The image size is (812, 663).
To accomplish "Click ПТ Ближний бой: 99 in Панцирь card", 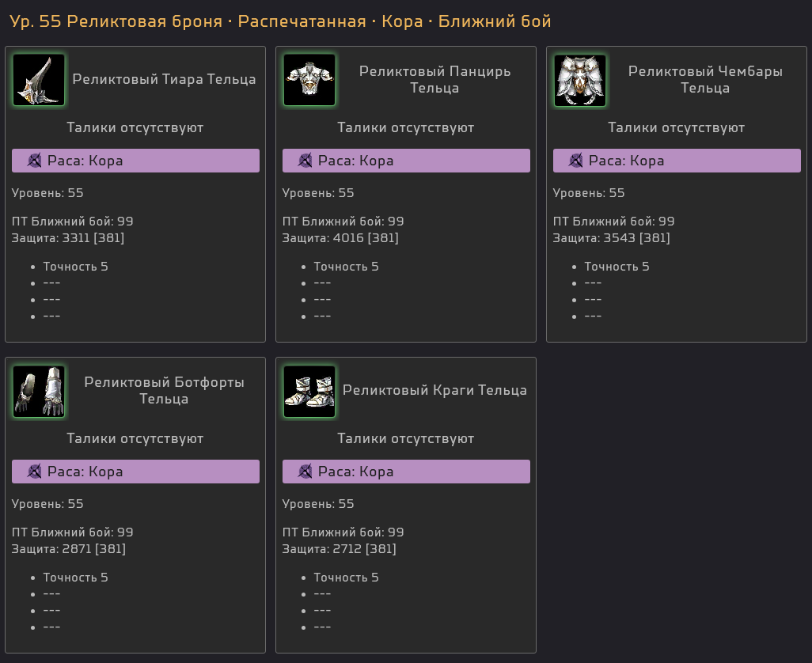I will (343, 222).
